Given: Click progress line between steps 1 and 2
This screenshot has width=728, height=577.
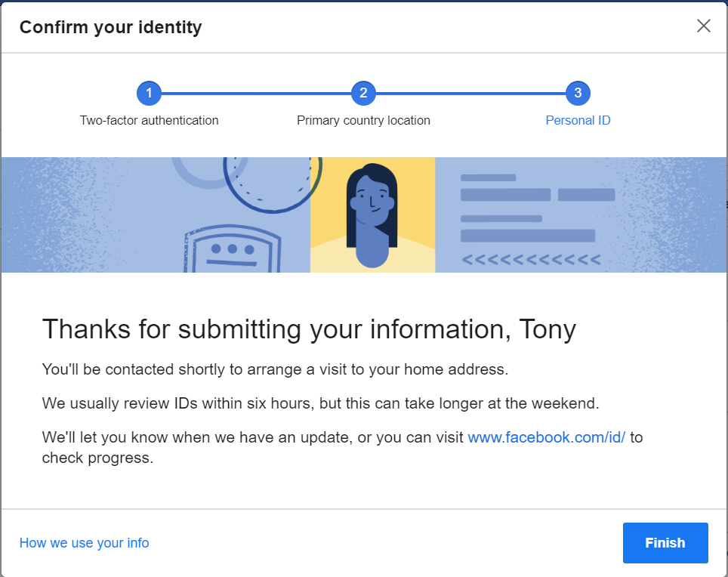Looking at the screenshot, I should click(x=256, y=94).
